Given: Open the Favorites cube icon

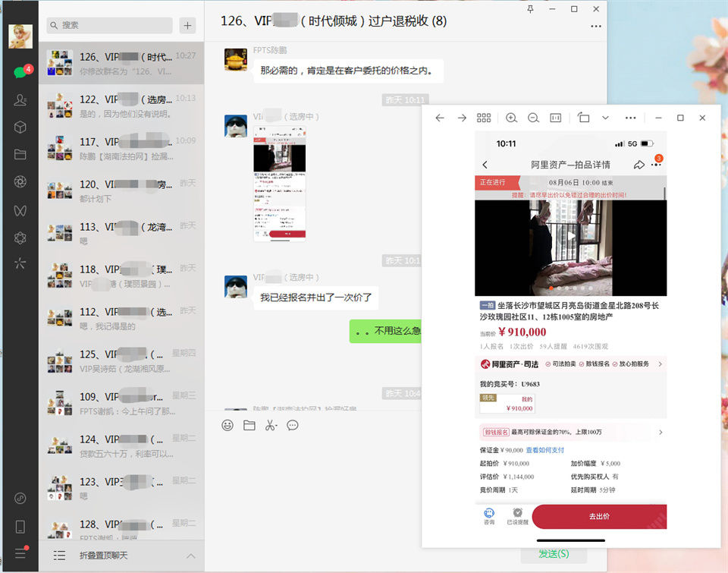Looking at the screenshot, I should click(20, 127).
